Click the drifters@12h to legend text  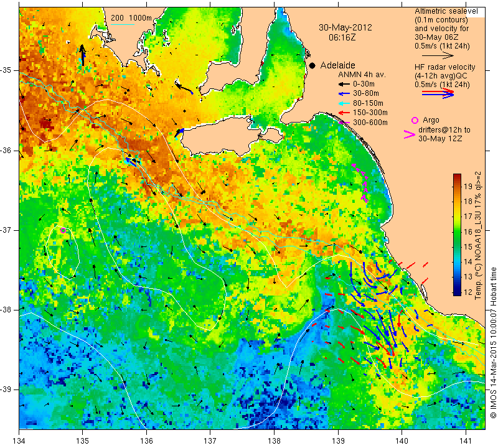[x=444, y=130]
